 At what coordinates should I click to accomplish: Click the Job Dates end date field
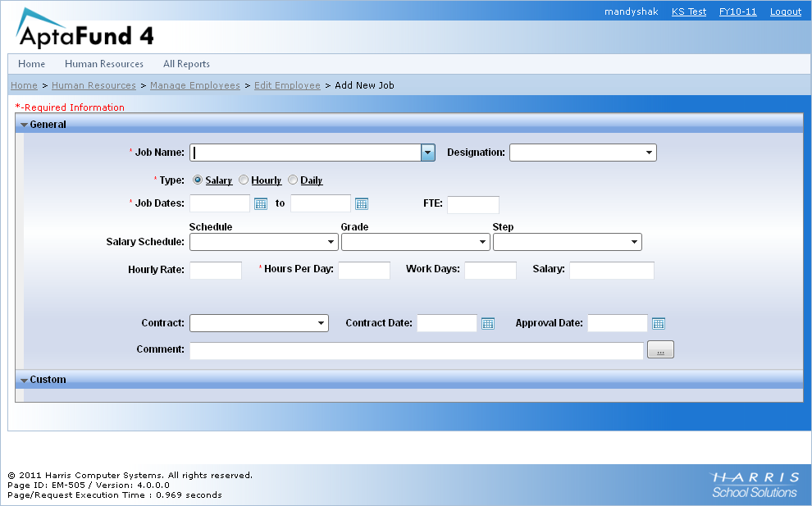[321, 203]
